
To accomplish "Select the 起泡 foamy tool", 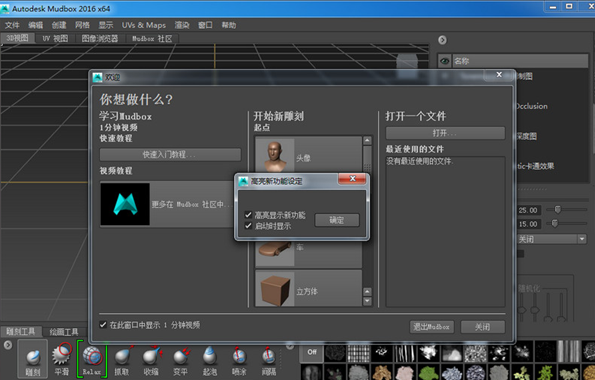I will pos(209,358).
